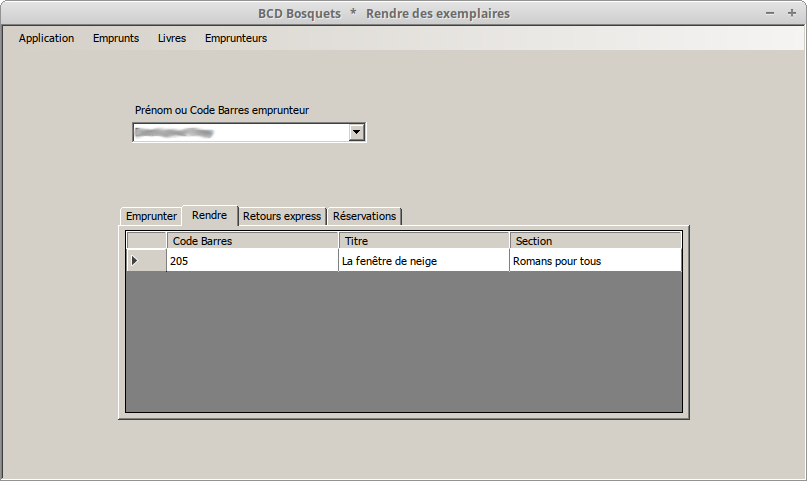The height and width of the screenshot is (481, 807).
Task: Open the Application menu
Action: [46, 38]
